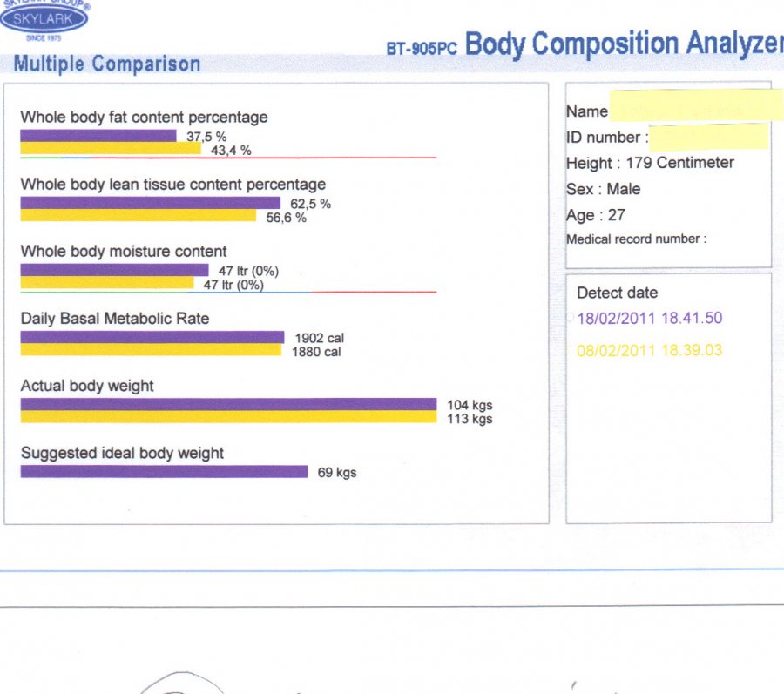The image size is (784, 694).
Task: Click the purple moisture content bar
Action: 114,270
